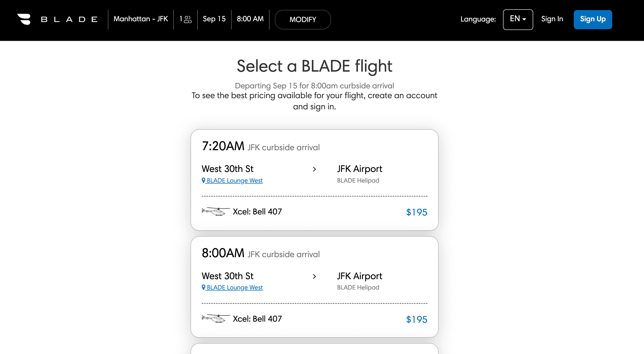644x354 pixels.
Task: Click the helicopter icon on the 7:20AM flight
Action: click(x=215, y=211)
